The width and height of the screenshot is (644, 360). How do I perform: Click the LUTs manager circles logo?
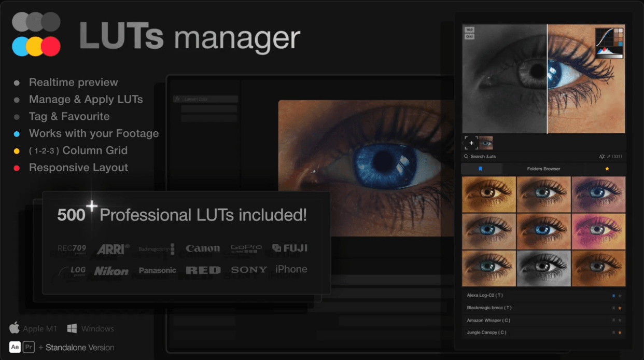[x=36, y=34]
